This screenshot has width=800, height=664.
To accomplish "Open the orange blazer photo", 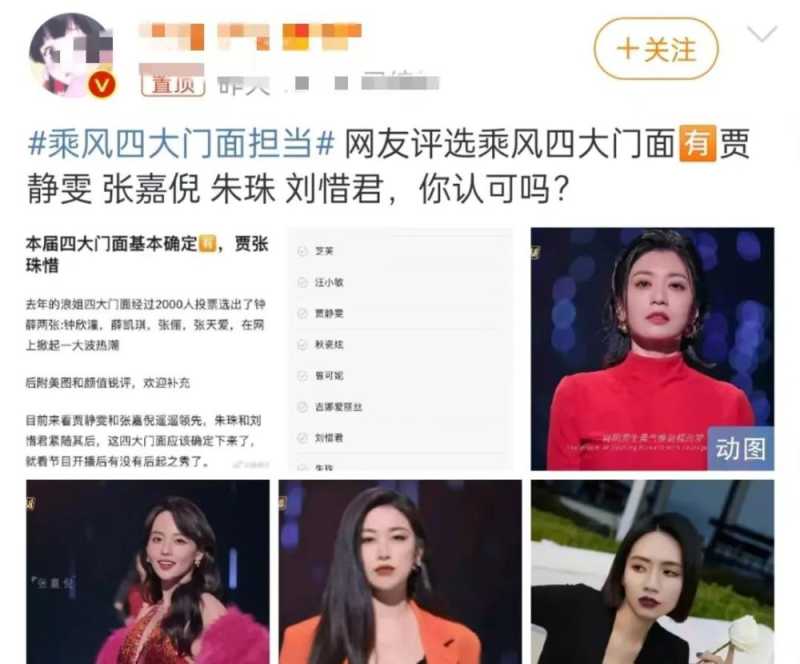I will coord(400,572).
